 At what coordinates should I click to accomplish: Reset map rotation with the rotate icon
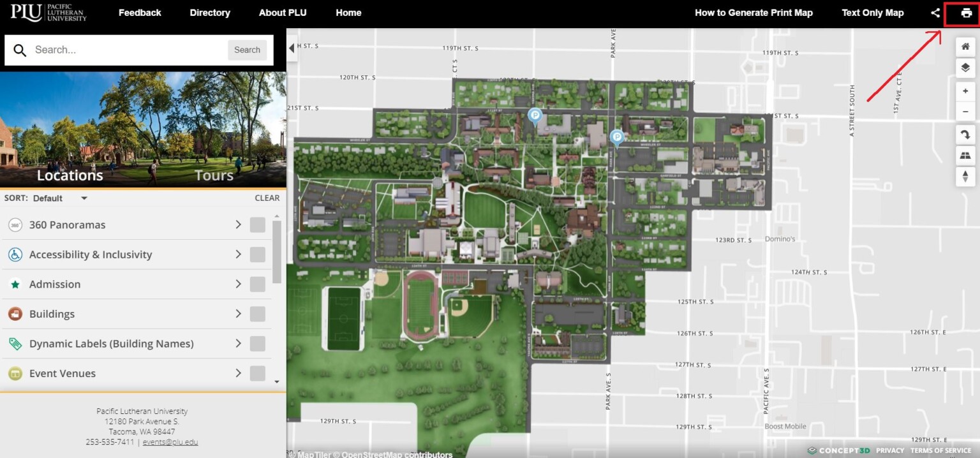coord(965,134)
